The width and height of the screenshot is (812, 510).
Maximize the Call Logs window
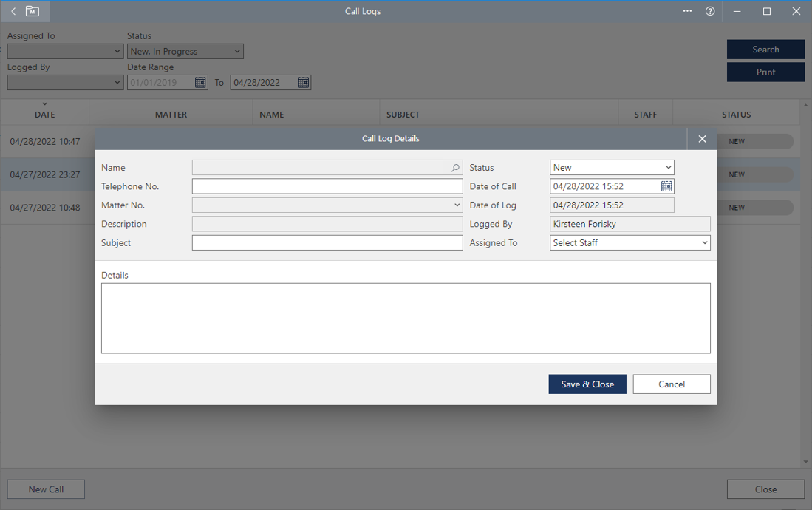(767, 11)
